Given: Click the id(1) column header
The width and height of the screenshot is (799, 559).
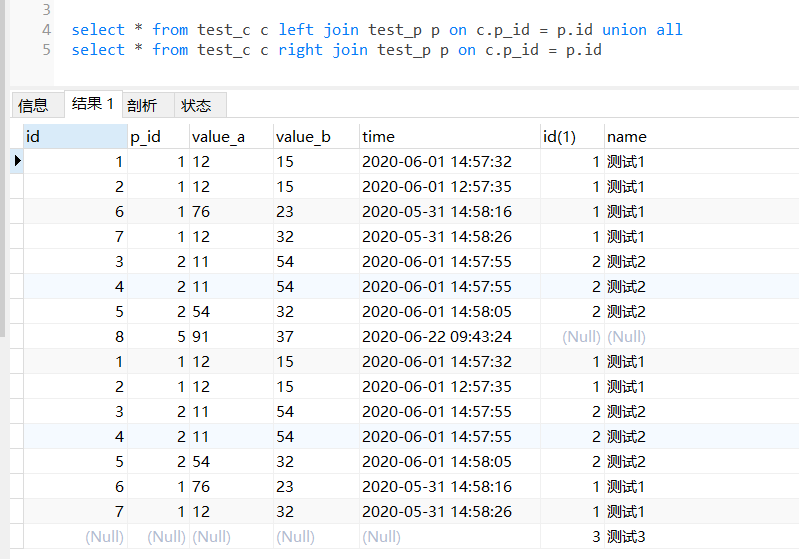Looking at the screenshot, I should coord(572,137).
